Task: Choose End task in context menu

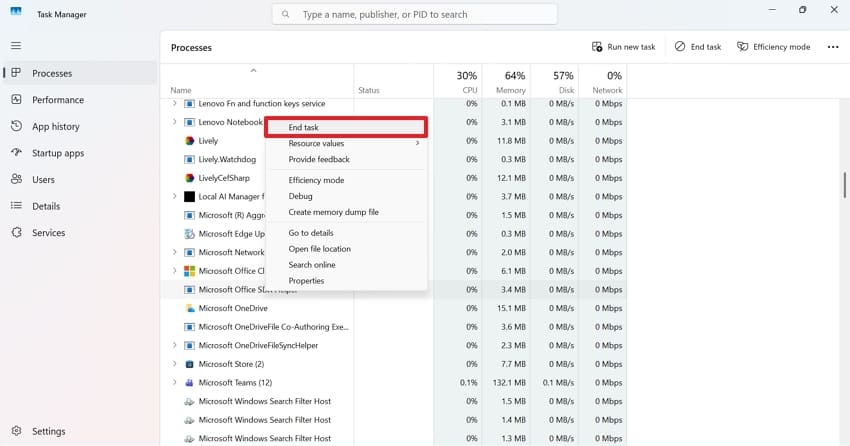Action: (x=346, y=127)
